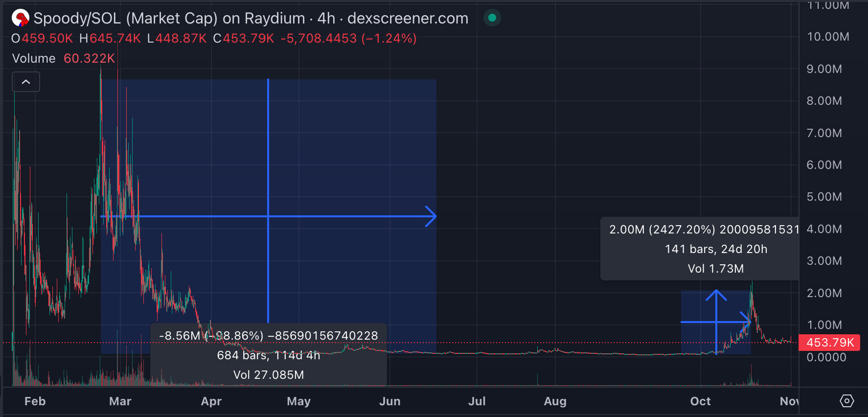Click the Spoody/SOL chart title text
The width and height of the screenshot is (868, 417).
click(251, 18)
